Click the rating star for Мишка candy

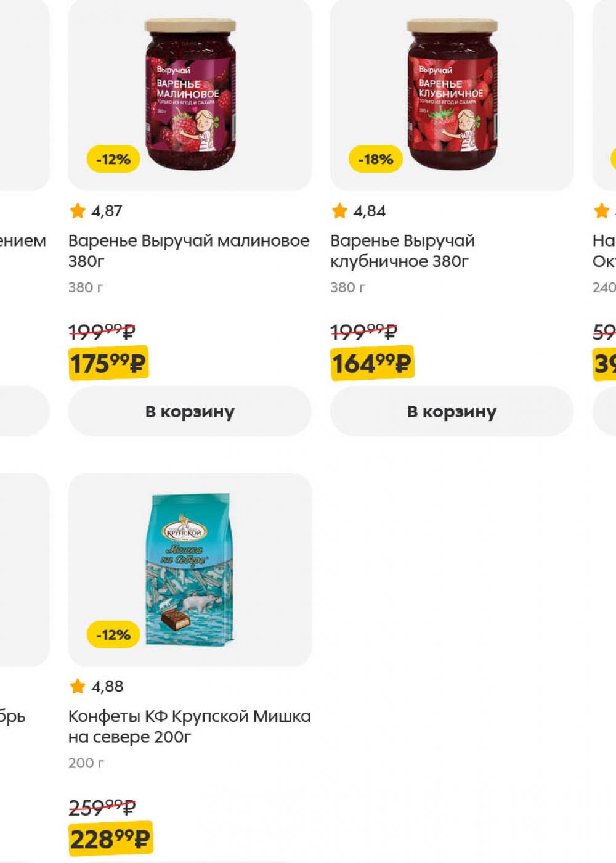tap(78, 686)
